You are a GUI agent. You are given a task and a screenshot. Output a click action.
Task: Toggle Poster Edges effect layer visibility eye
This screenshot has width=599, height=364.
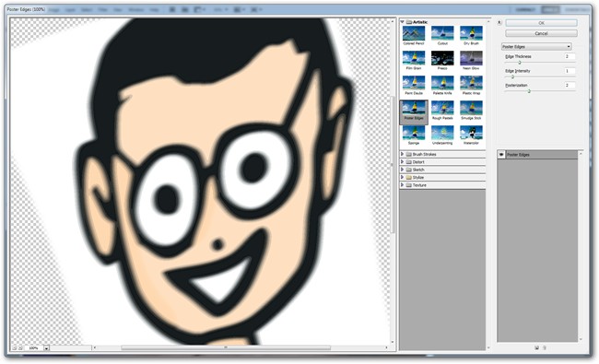coord(501,154)
